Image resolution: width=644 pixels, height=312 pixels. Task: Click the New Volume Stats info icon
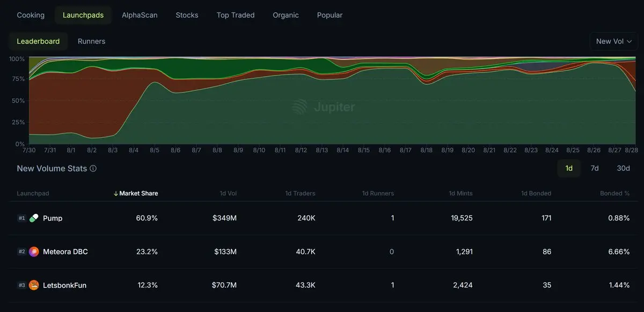point(93,168)
